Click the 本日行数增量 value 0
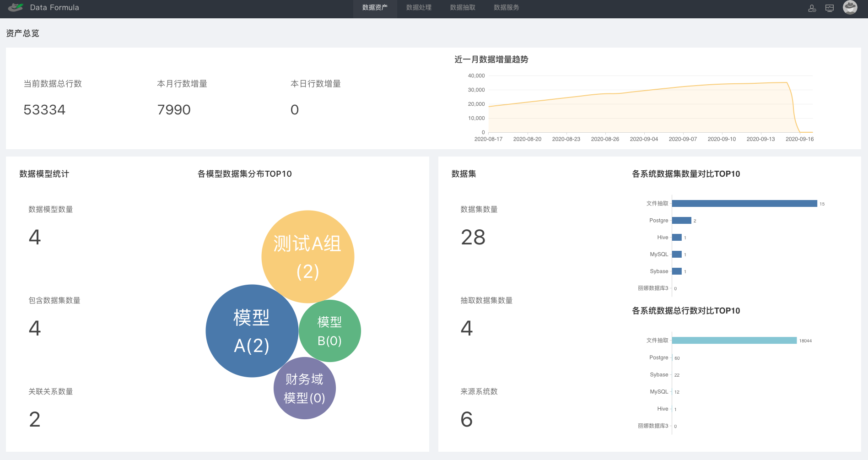This screenshot has width=868, height=460. (295, 110)
